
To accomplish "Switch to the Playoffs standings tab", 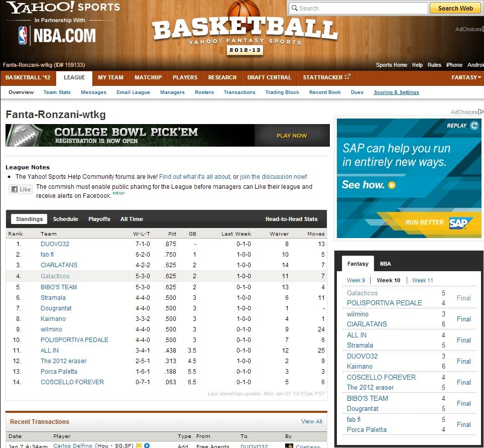I will tap(99, 219).
